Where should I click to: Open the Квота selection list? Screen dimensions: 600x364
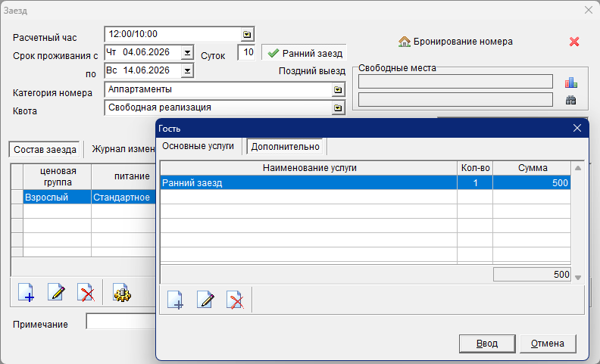coord(338,108)
